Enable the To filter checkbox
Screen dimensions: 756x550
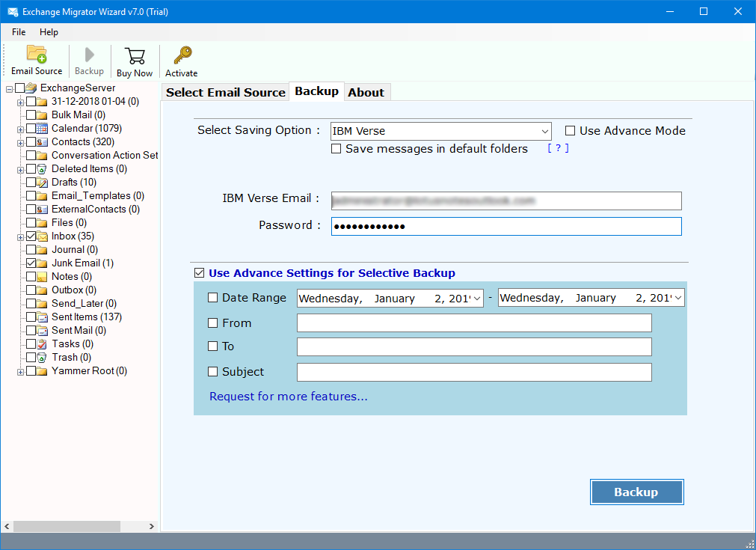[x=212, y=346]
